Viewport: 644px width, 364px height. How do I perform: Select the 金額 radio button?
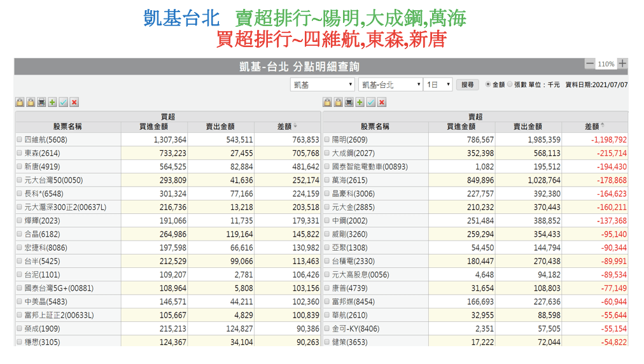pos(488,85)
